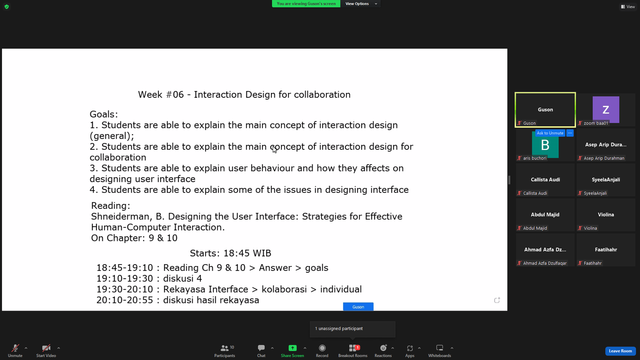Select Guson's highlighted video tile

point(545,110)
